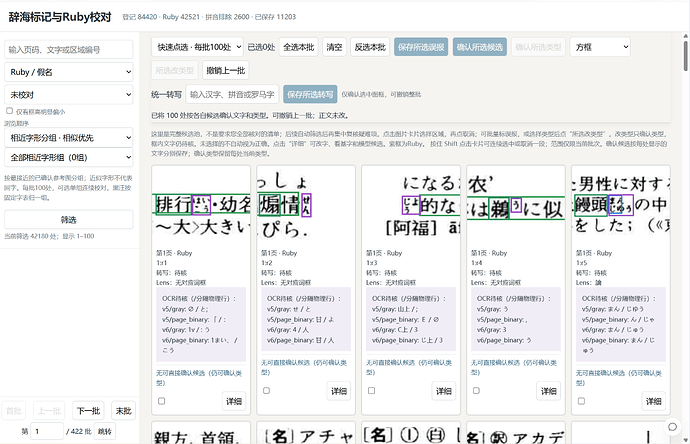Click 无可直接确认候选 link on card 1:r3
This screenshot has width=690, height=444.
click(409, 367)
